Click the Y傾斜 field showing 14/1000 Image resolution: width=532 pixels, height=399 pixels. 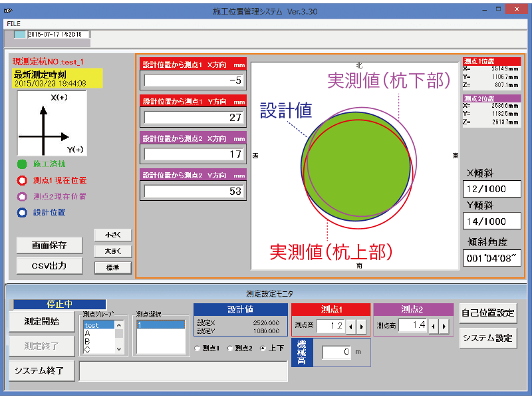[x=491, y=221]
